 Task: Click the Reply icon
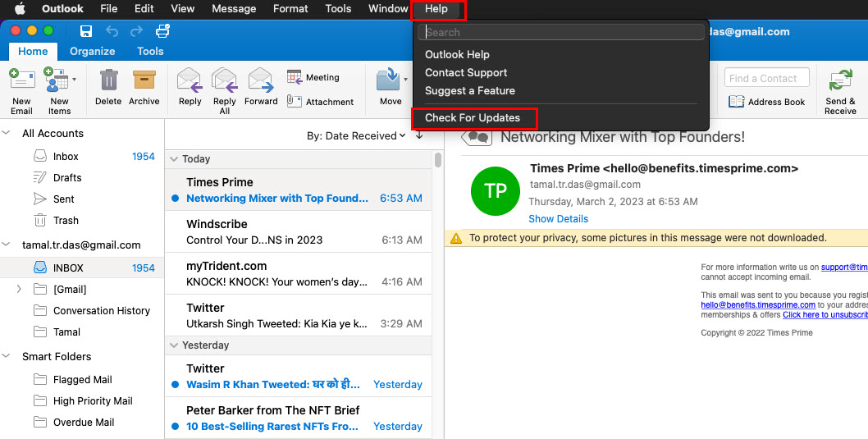click(x=190, y=81)
